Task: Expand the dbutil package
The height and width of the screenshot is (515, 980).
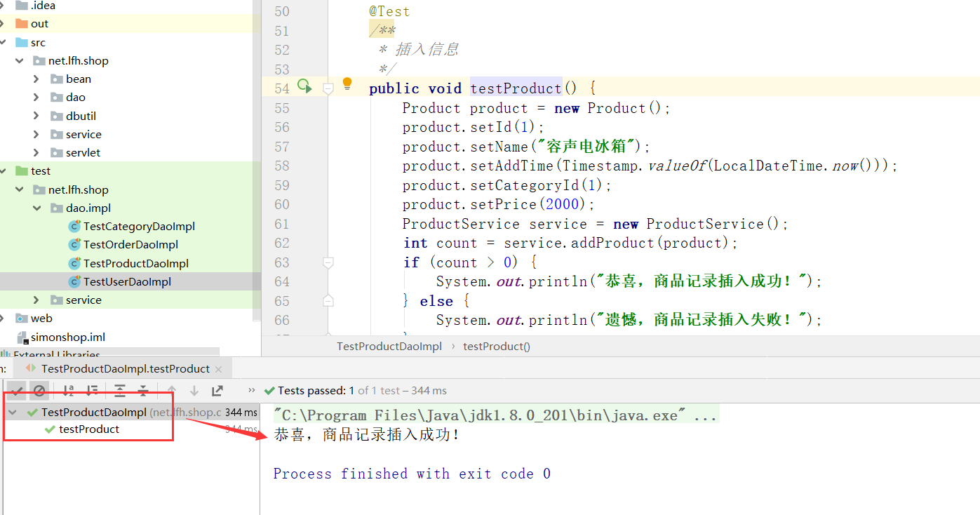Action: click(36, 116)
